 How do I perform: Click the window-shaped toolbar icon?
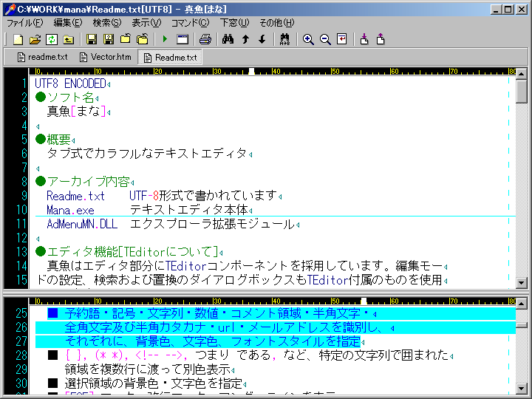(183, 39)
